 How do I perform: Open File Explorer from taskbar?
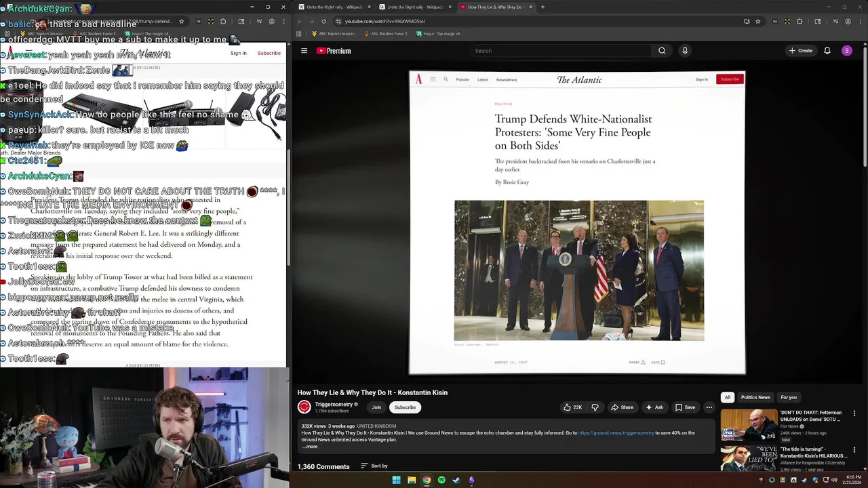point(411,480)
